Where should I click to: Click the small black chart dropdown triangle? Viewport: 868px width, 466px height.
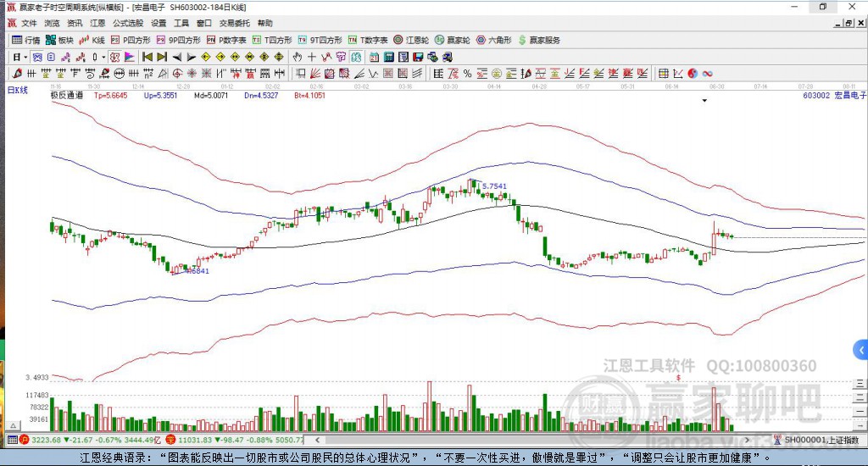[x=704, y=101]
